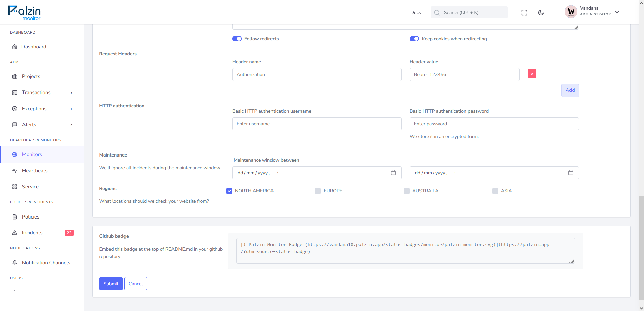Expand the Transactions submenu
The height and width of the screenshot is (311, 644).
71,93
